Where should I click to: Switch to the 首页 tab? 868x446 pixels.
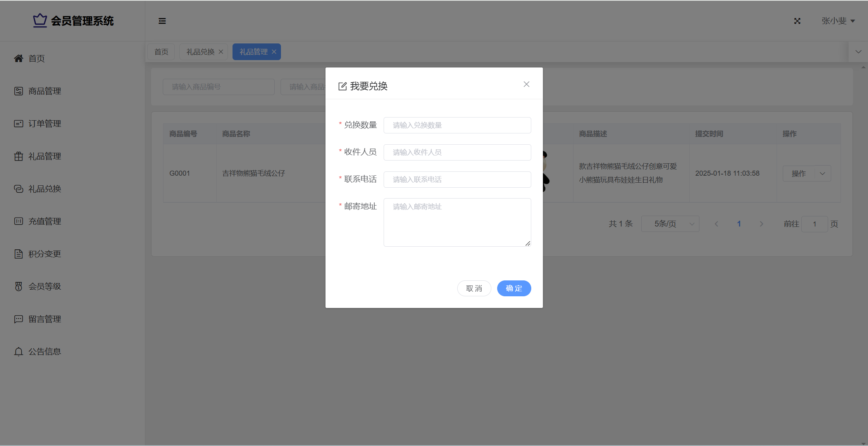point(161,52)
